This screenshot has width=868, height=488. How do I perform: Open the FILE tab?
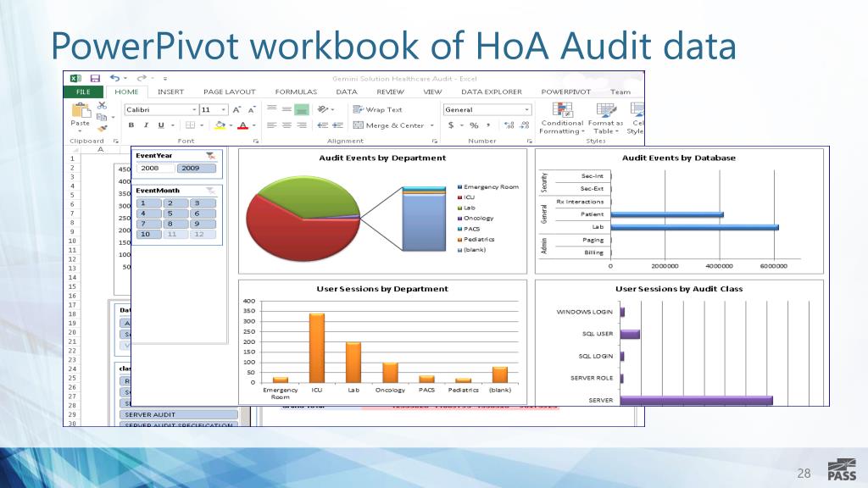83,91
